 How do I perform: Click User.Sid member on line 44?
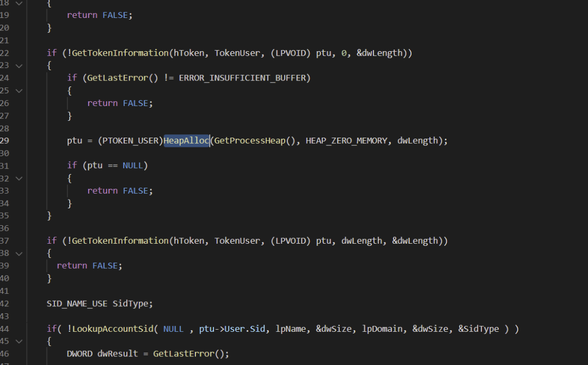pyautogui.click(x=244, y=329)
